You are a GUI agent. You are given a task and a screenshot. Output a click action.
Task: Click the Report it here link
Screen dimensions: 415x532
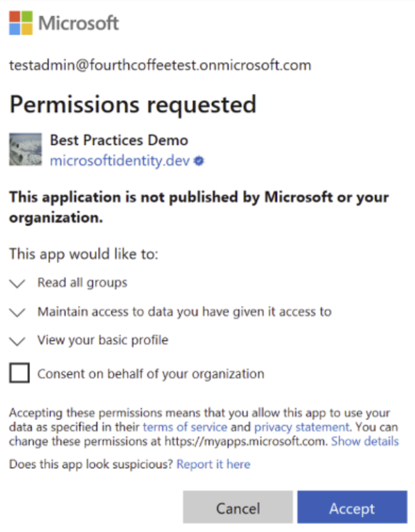213,465
